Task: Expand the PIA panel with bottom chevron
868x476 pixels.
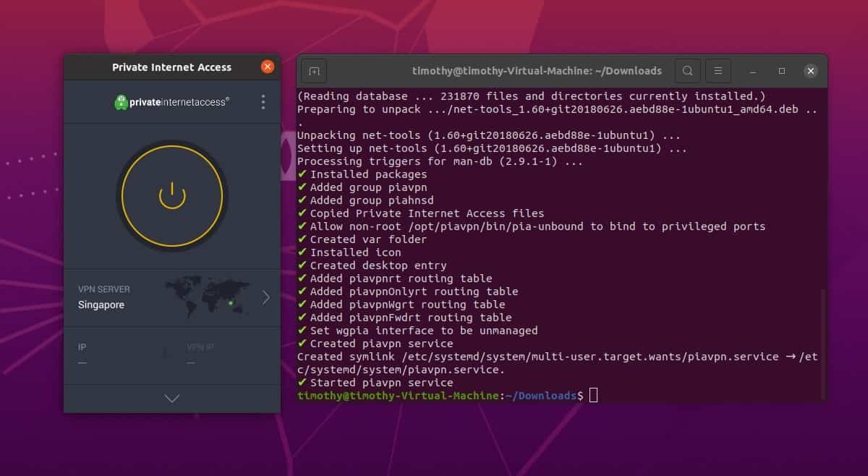Action: pyautogui.click(x=172, y=399)
